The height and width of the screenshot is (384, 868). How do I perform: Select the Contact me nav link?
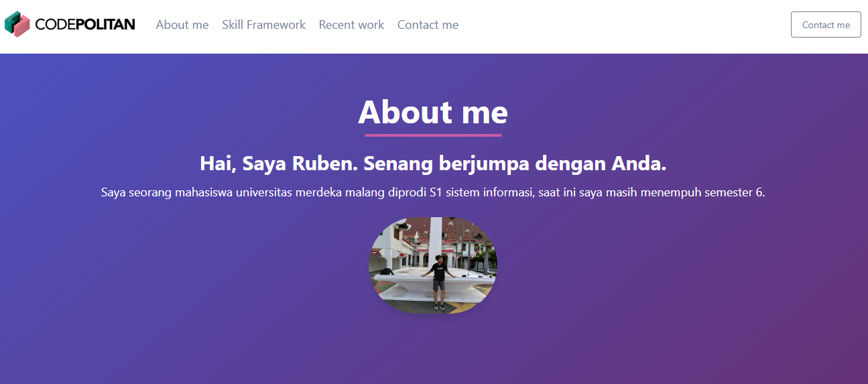428,25
